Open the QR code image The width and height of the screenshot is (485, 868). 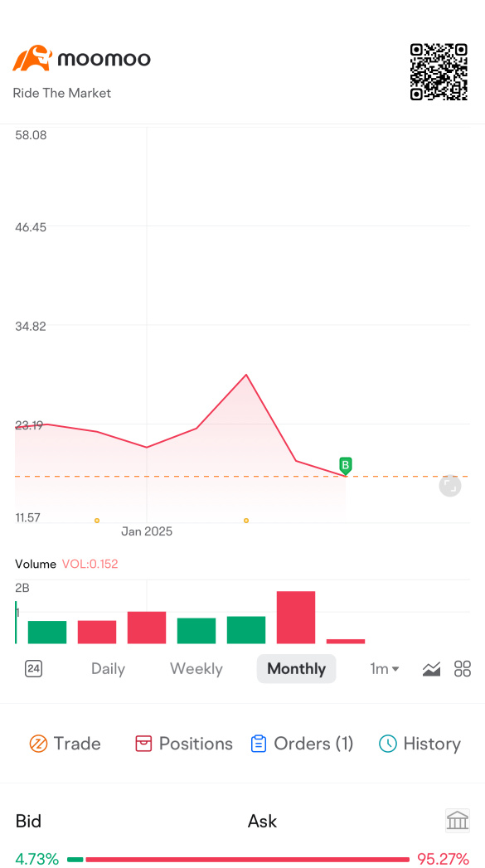(x=439, y=72)
